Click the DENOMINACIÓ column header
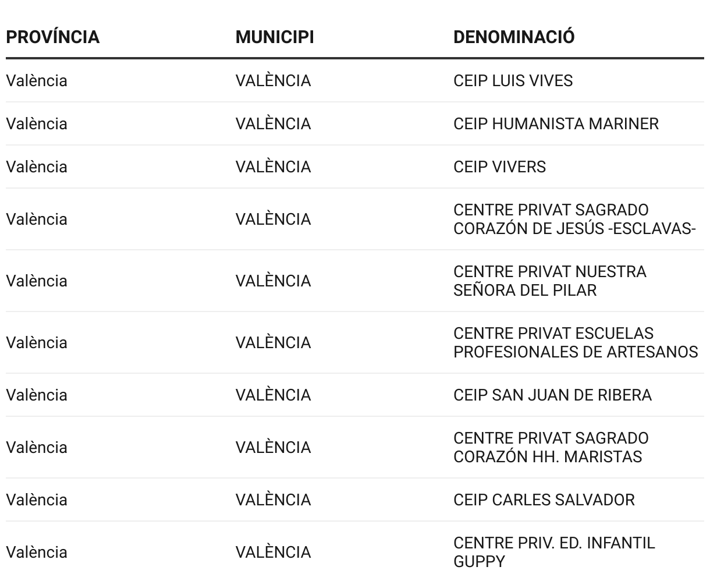Screen dimensions: 710x588 tap(513, 37)
